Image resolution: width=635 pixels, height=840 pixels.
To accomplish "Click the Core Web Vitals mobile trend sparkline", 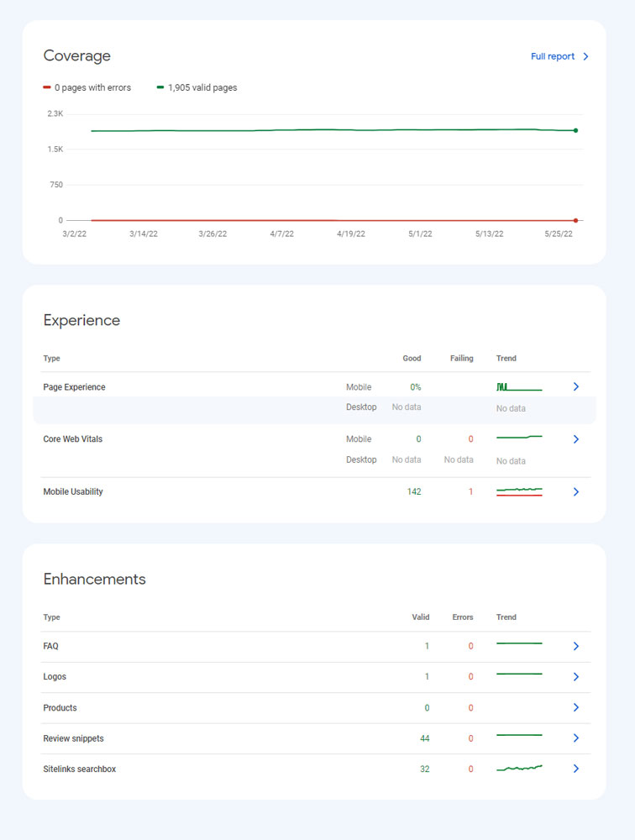I will tap(519, 437).
